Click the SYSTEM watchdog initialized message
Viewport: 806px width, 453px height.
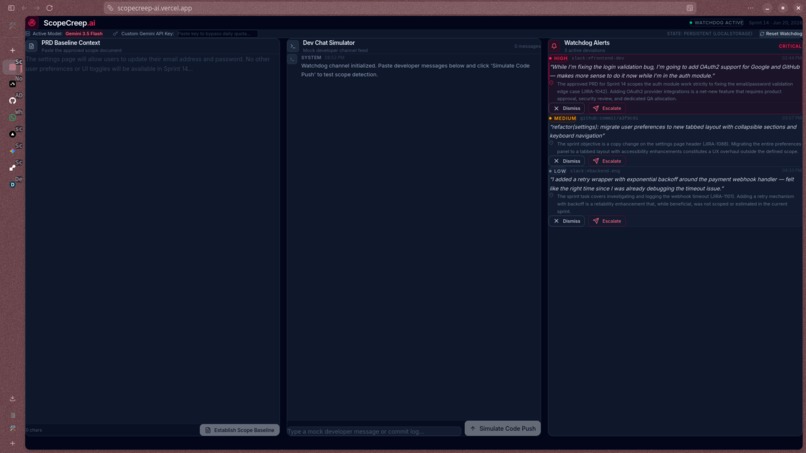(415, 70)
